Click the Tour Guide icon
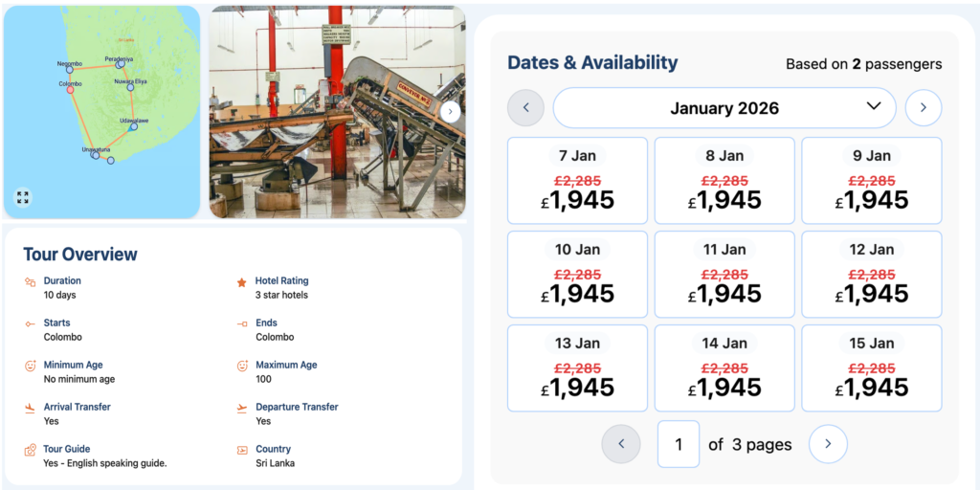Viewport: 980px width, 490px height. [31, 450]
